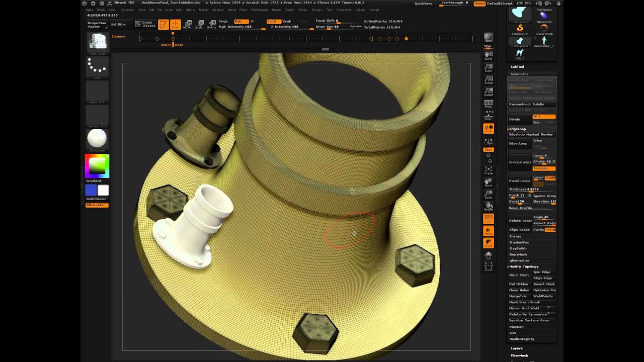Open the Render menu
Image resolution: width=644 pixels, height=362 pixels.
coord(276,10)
